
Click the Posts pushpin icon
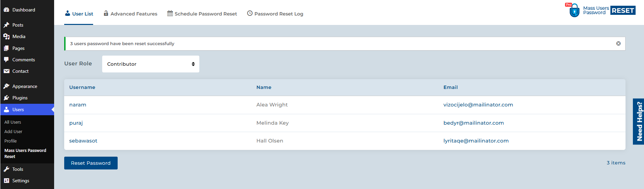click(6, 25)
